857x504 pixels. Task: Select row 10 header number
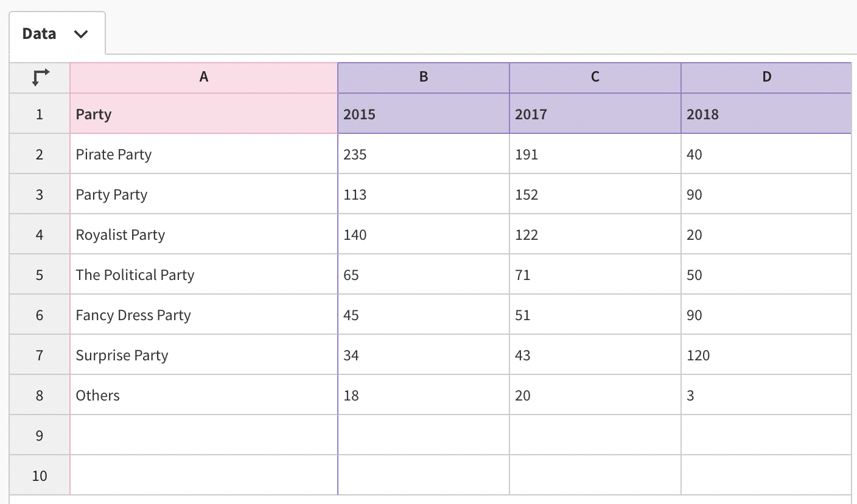(x=40, y=475)
